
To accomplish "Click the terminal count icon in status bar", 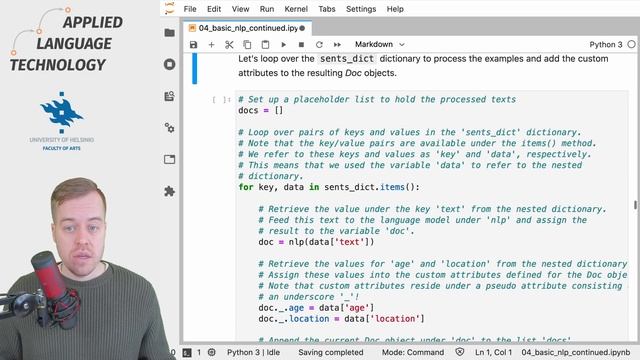I will [187, 352].
